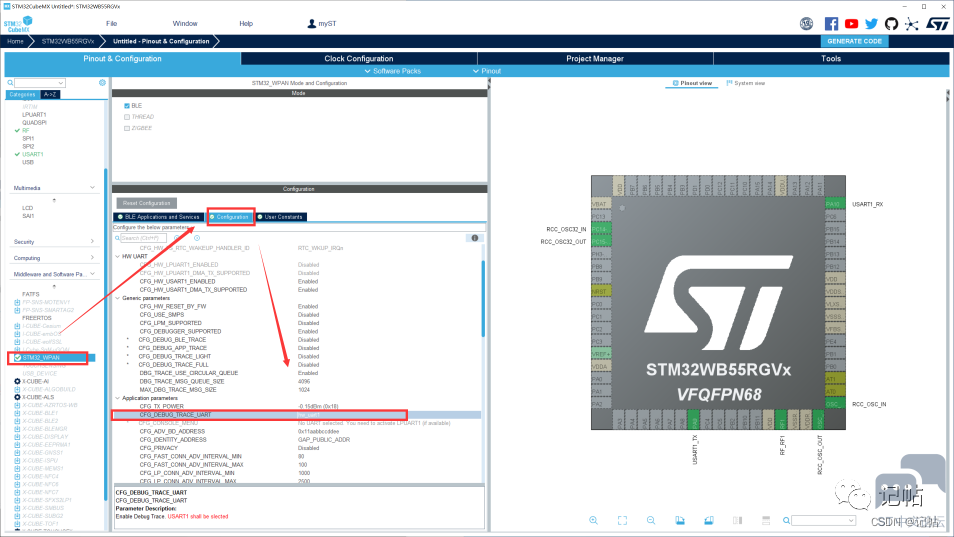Click the parameter search magnifier icon
This screenshot has height=537, width=954.
(x=117, y=238)
